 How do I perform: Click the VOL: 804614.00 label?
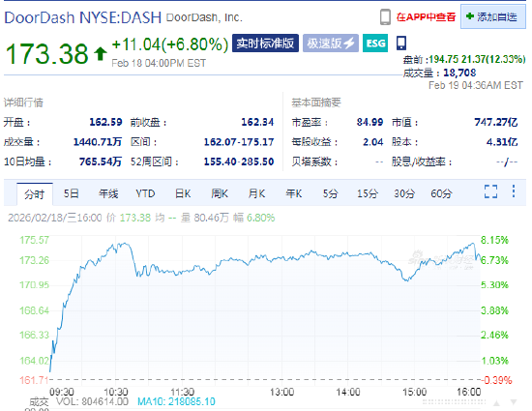click(x=92, y=402)
